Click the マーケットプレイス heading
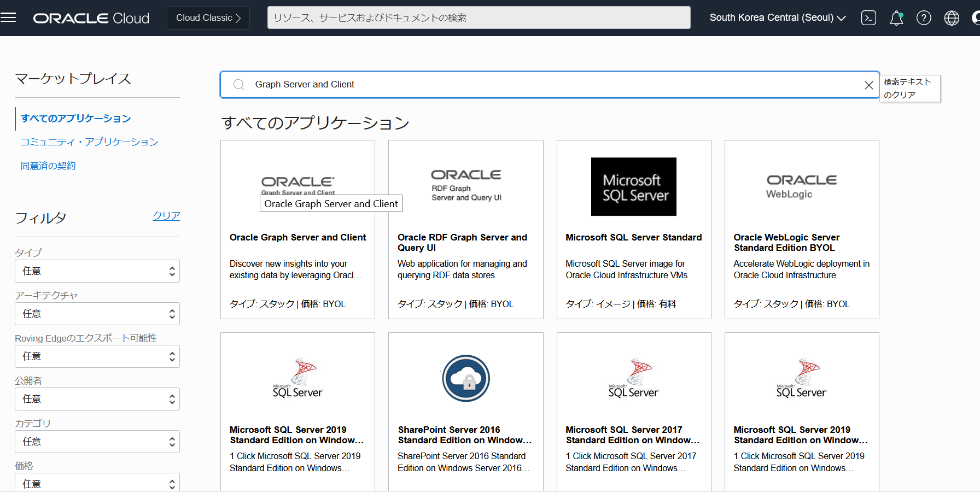The image size is (980, 493). point(73,79)
